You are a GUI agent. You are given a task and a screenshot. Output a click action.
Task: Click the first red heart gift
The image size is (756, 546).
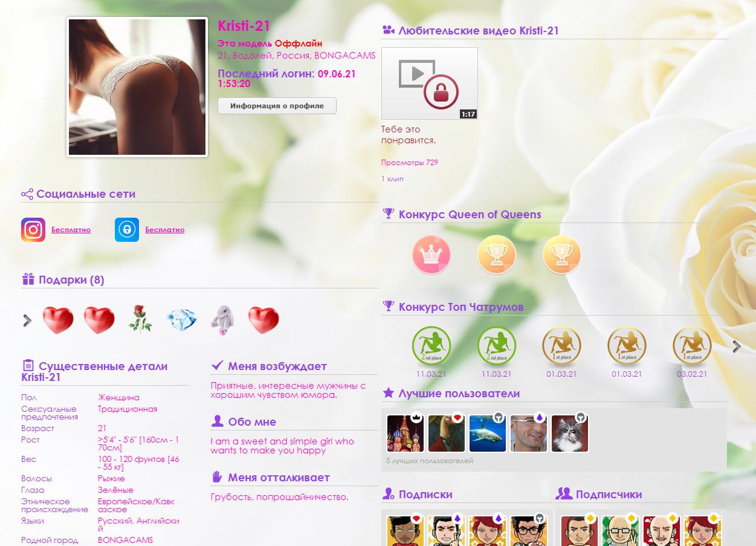58,320
